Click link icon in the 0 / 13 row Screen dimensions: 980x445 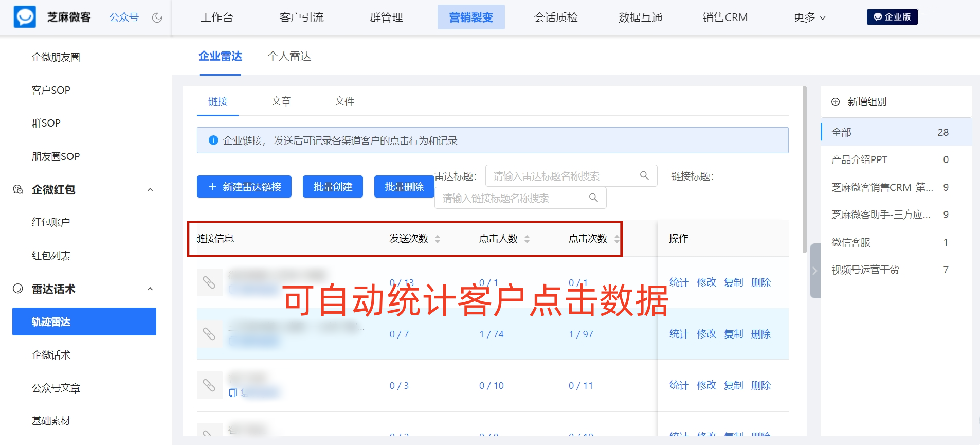click(x=209, y=282)
